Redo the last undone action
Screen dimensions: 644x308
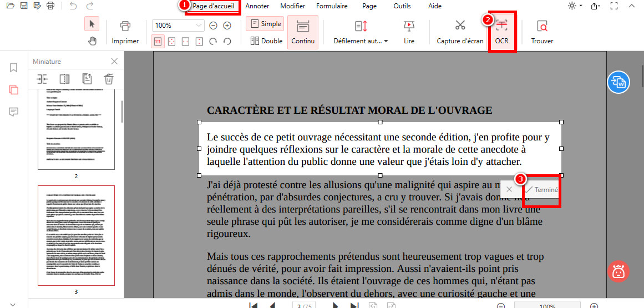[89, 6]
